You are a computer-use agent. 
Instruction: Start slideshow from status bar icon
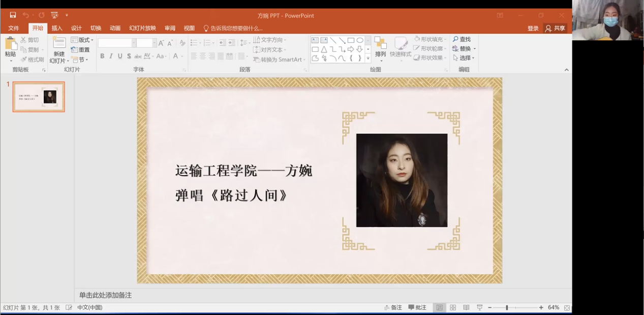(x=479, y=307)
